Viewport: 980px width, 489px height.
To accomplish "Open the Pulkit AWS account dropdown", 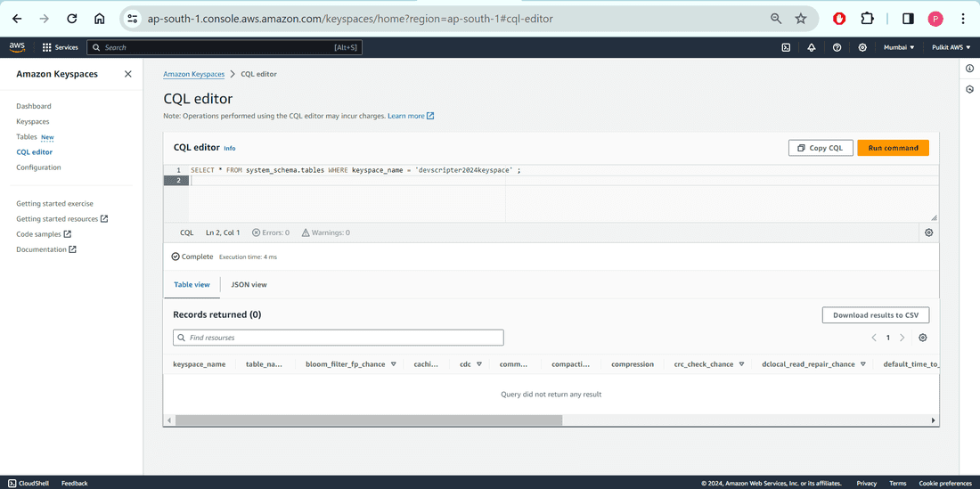I will point(951,47).
